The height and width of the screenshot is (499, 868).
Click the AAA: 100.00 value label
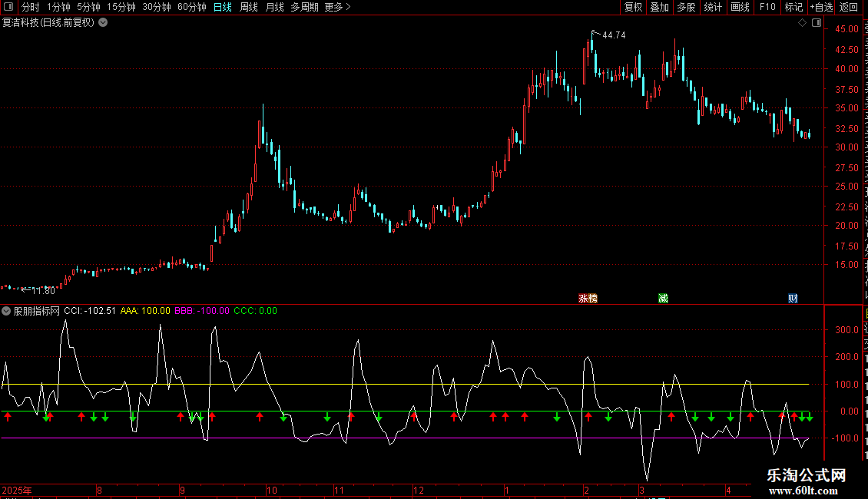[145, 311]
